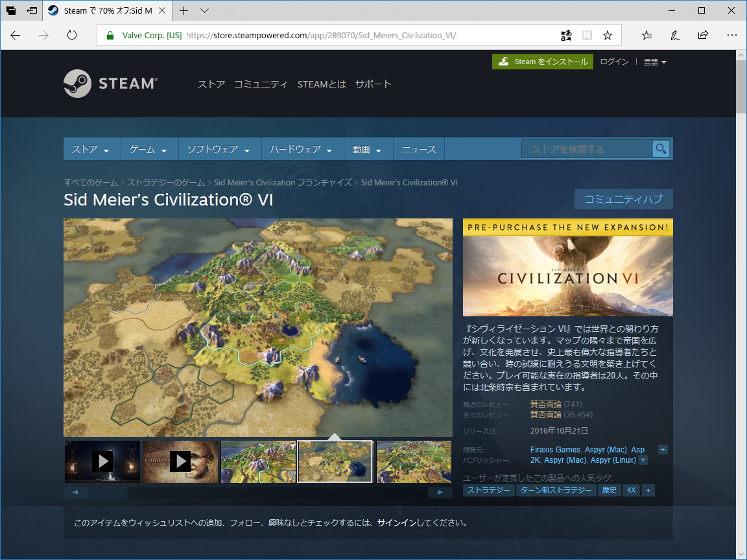Viewport: 747px width, 560px height.
Task: Open the 言語 (language) dropdown
Action: coord(654,62)
